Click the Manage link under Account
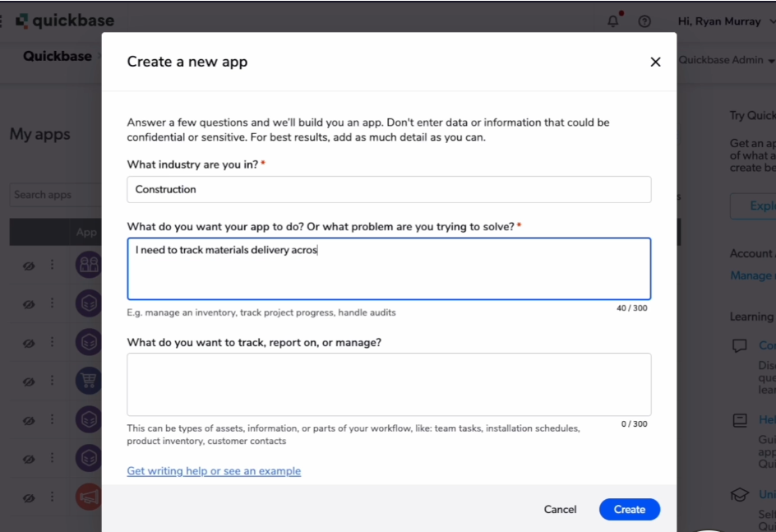 click(x=753, y=275)
